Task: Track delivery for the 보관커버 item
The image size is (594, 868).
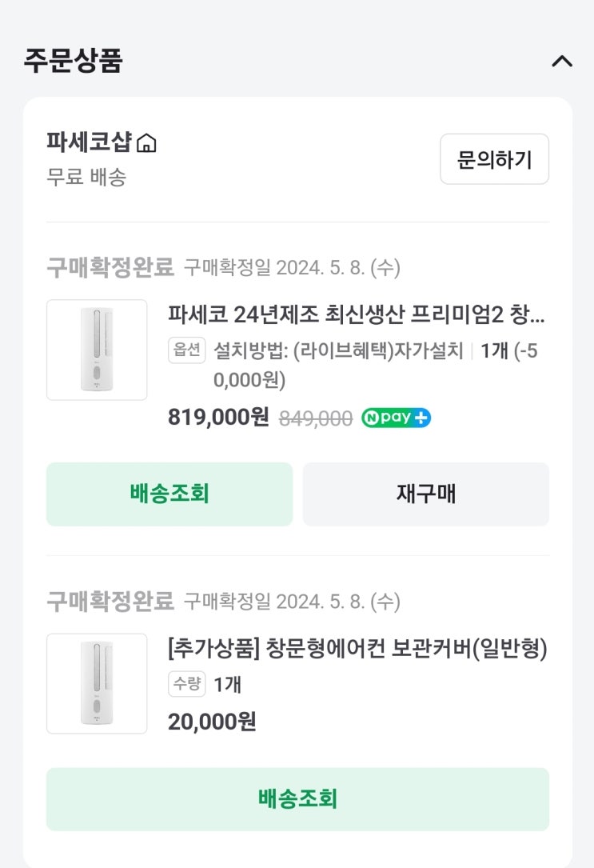Action: coord(297,798)
